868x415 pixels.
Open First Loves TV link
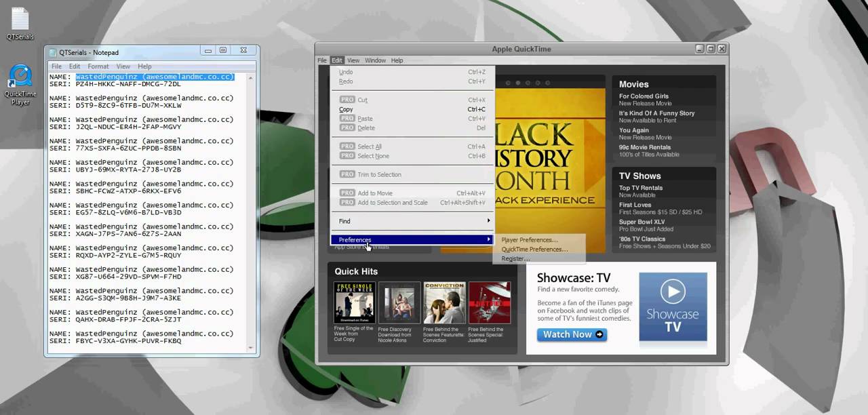click(x=635, y=205)
